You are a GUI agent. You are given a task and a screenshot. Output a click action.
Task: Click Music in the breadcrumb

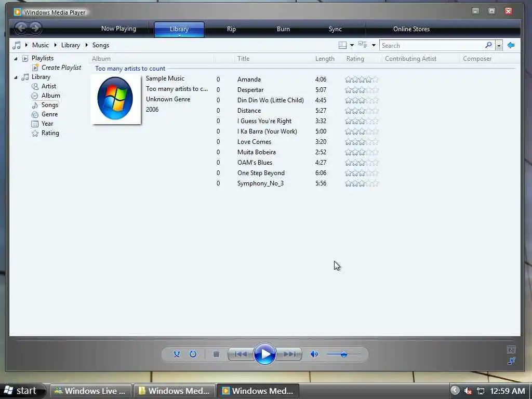point(41,45)
